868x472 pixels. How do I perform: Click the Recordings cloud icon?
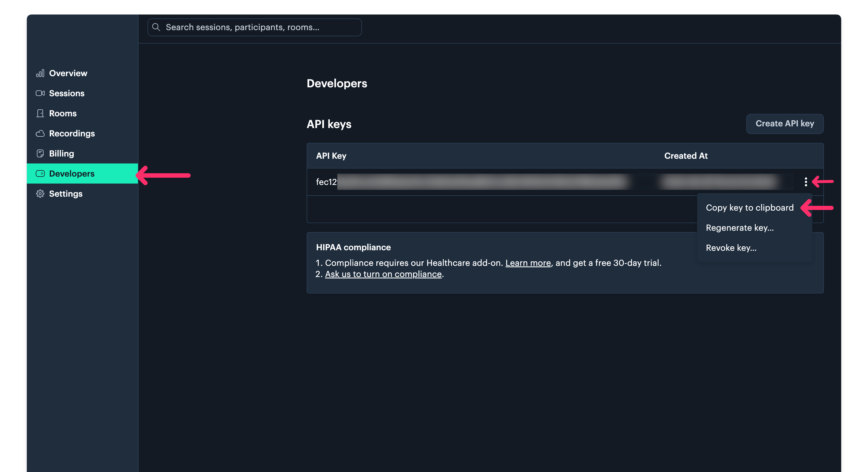point(40,134)
